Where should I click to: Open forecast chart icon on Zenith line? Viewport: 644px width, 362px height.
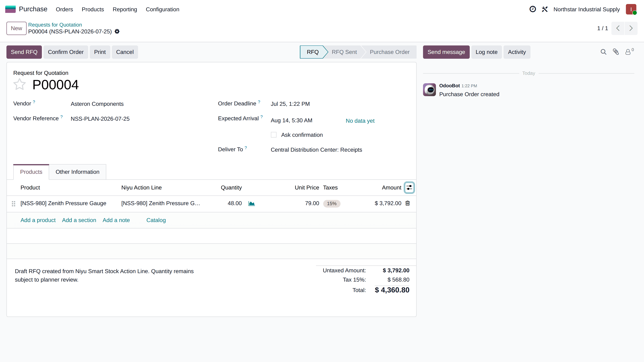(x=252, y=203)
